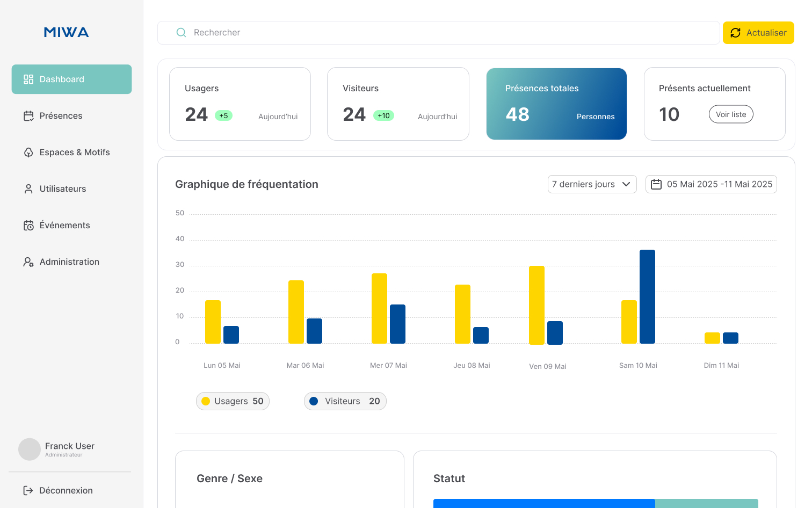This screenshot has height=508, width=812.
Task: Click the Administration user-gear icon
Action: (x=28, y=262)
